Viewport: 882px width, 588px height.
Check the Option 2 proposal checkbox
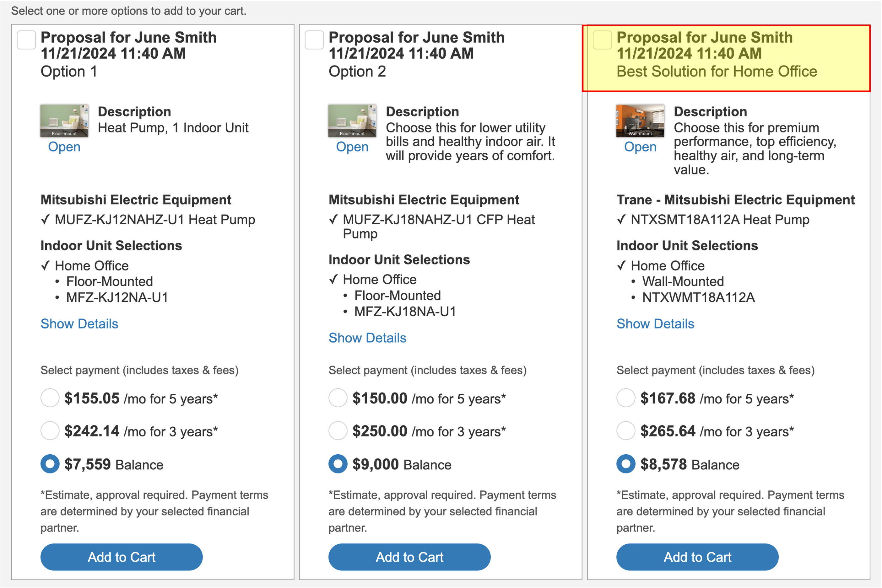pyautogui.click(x=314, y=40)
